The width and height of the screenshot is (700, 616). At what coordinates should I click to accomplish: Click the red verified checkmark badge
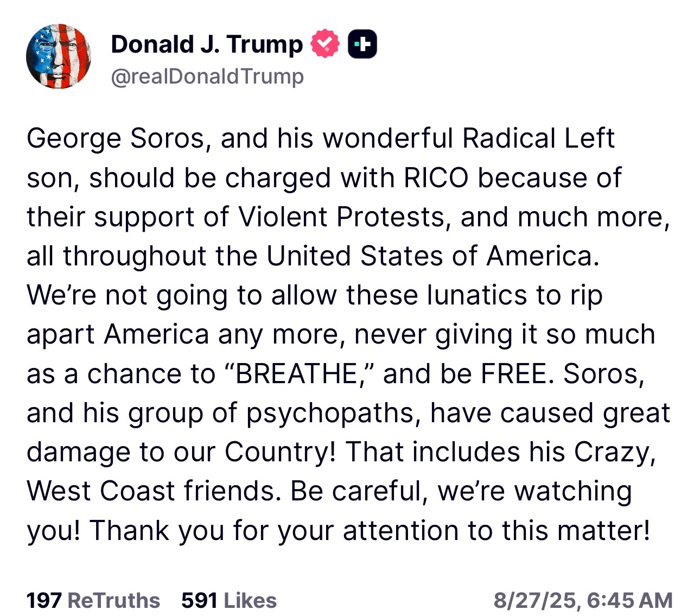tap(324, 45)
